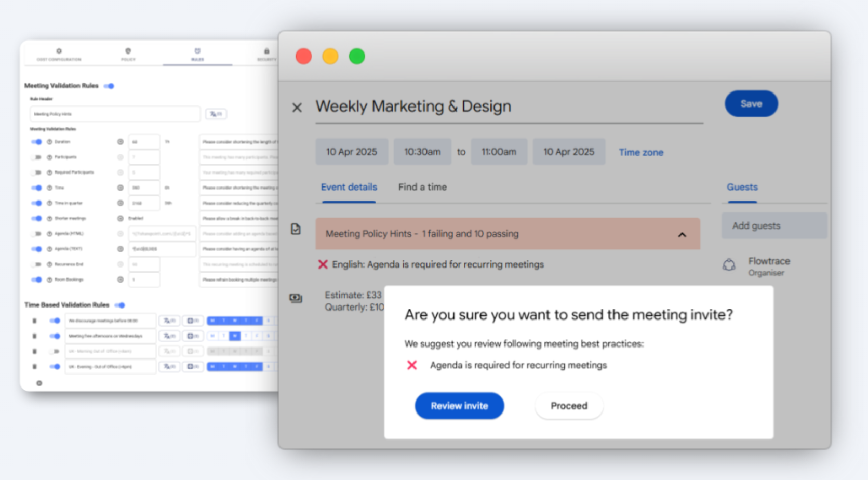The image size is (868, 480).
Task: Add a new time based rule with plus icon
Action: click(x=39, y=383)
